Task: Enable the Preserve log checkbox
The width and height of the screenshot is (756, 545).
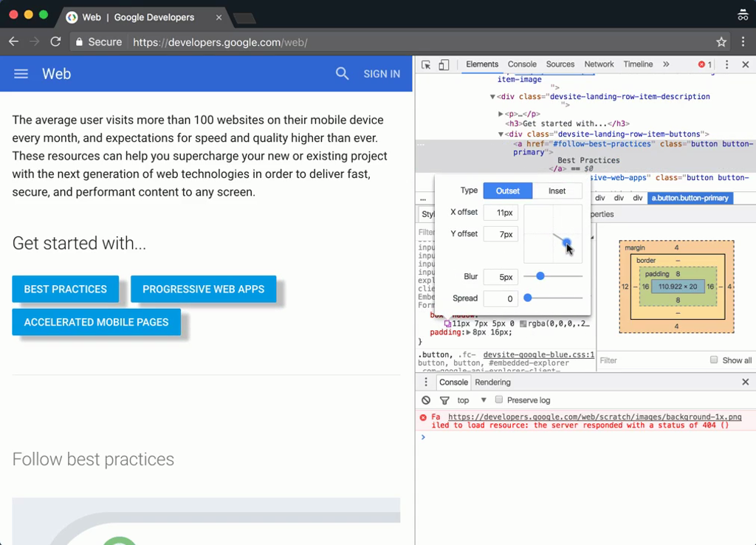Action: [x=499, y=400]
